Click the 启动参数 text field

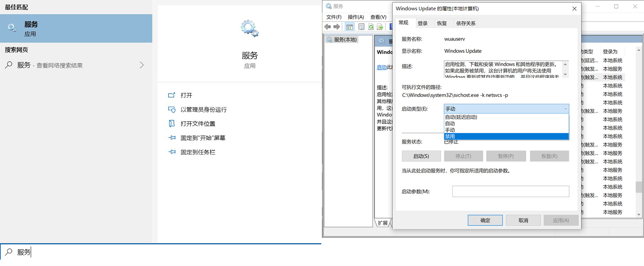(511, 191)
